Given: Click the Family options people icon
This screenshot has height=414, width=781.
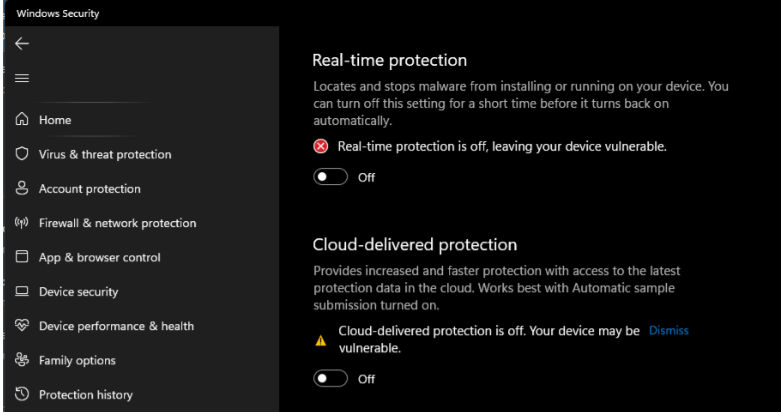Looking at the screenshot, I should point(22,360).
